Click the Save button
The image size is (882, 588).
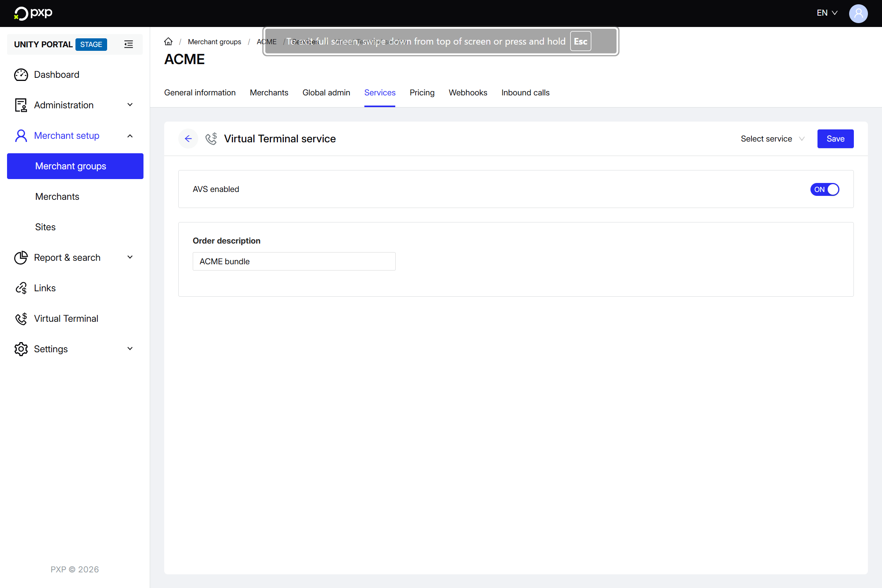(835, 139)
